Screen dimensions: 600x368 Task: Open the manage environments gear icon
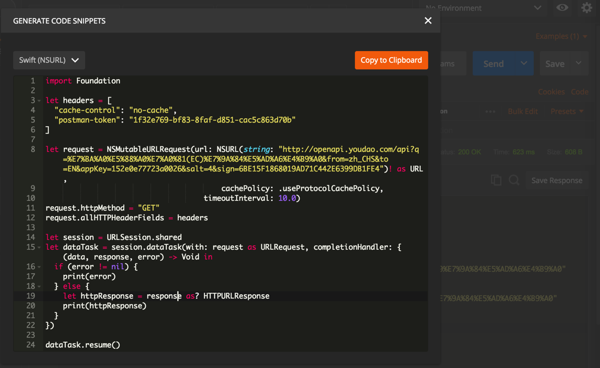pyautogui.click(x=586, y=8)
